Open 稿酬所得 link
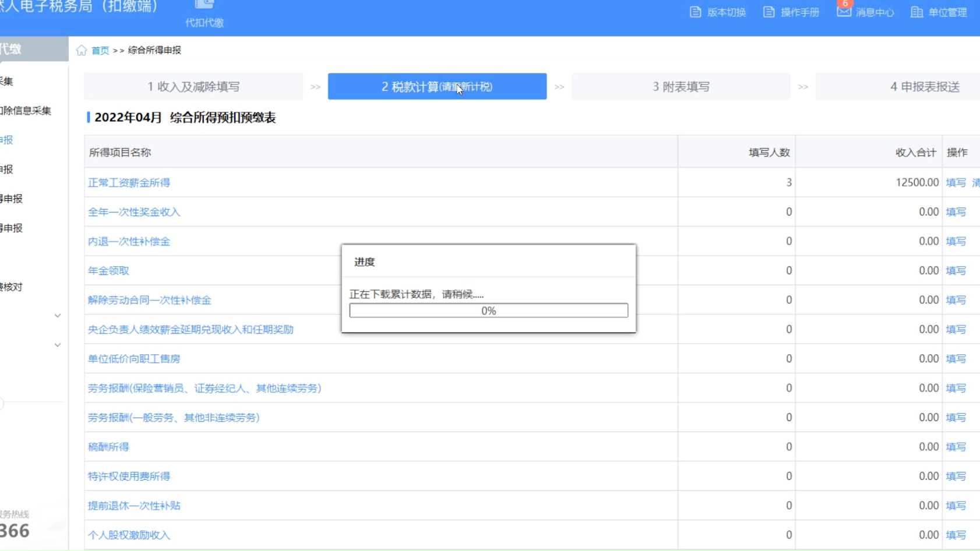The width and height of the screenshot is (980, 551). point(108,447)
